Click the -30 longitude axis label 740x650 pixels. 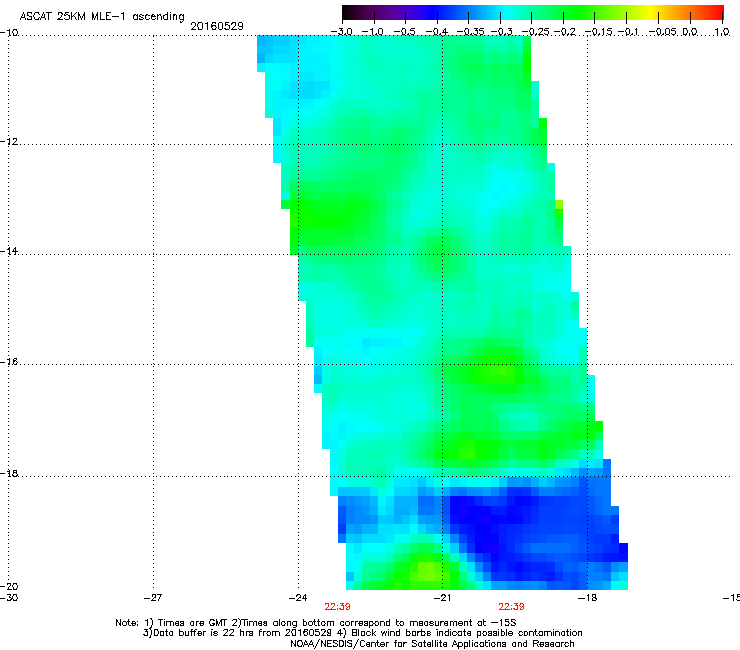click(x=9, y=598)
